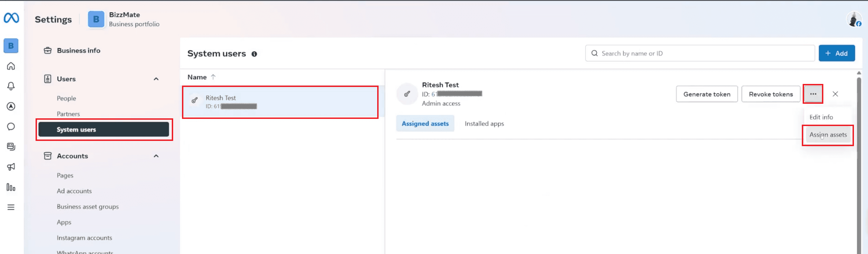Open Ad accounts in sidebar

coord(74,191)
